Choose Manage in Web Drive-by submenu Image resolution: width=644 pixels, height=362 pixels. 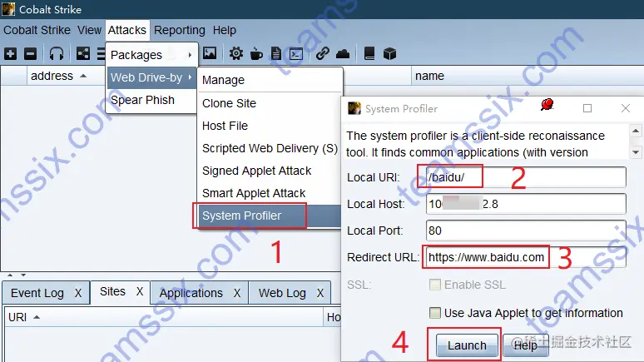click(x=270, y=80)
